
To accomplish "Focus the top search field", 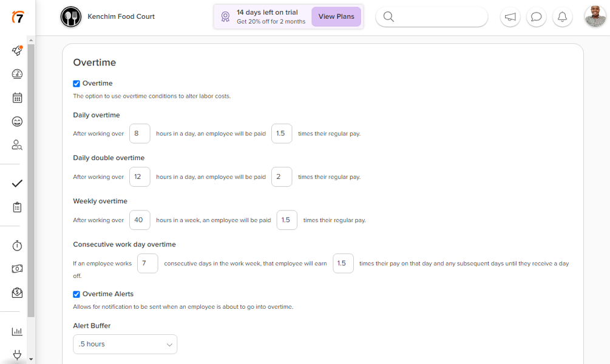I will click(432, 17).
